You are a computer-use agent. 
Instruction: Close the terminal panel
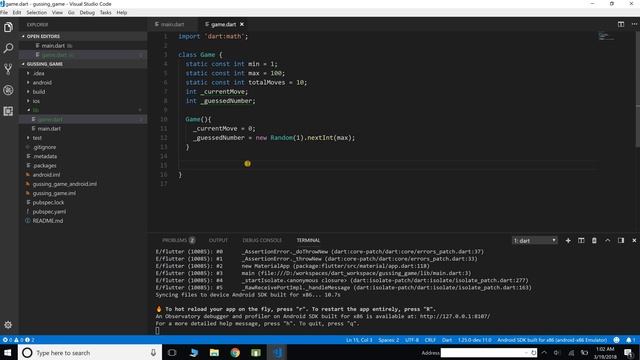click(634, 241)
